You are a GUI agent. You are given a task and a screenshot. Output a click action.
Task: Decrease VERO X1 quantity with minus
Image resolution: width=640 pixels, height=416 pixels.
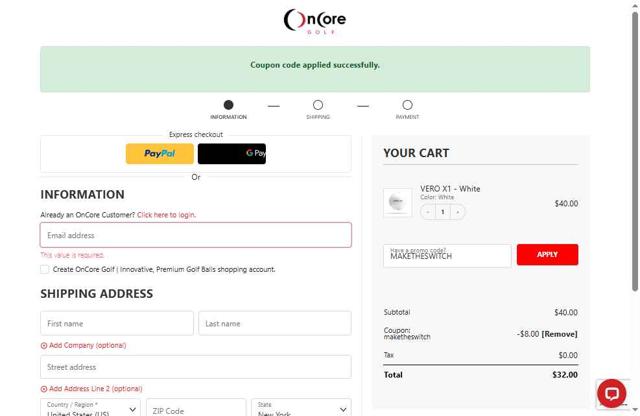428,212
